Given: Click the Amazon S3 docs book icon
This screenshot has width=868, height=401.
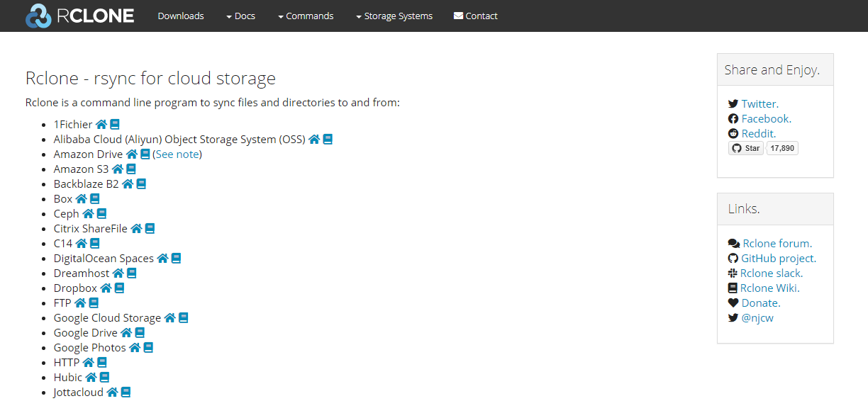Looking at the screenshot, I should [131, 169].
